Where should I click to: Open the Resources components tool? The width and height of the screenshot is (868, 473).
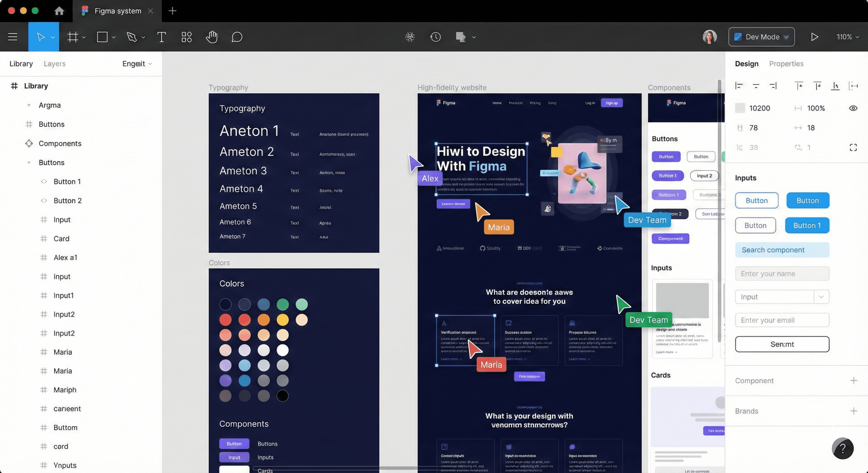pos(186,37)
